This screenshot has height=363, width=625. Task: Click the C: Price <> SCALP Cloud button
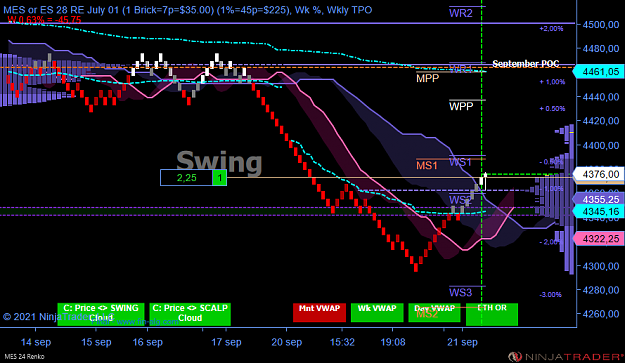(x=190, y=314)
